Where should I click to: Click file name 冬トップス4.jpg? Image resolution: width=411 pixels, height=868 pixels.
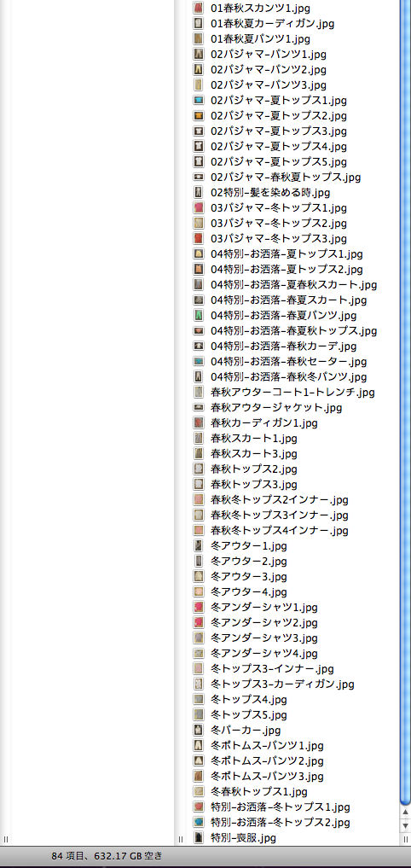click(x=249, y=700)
